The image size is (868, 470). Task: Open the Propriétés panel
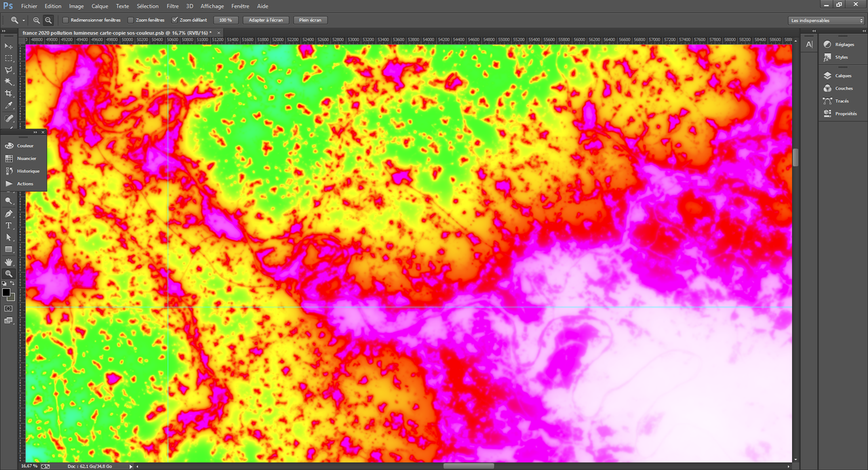(841, 114)
